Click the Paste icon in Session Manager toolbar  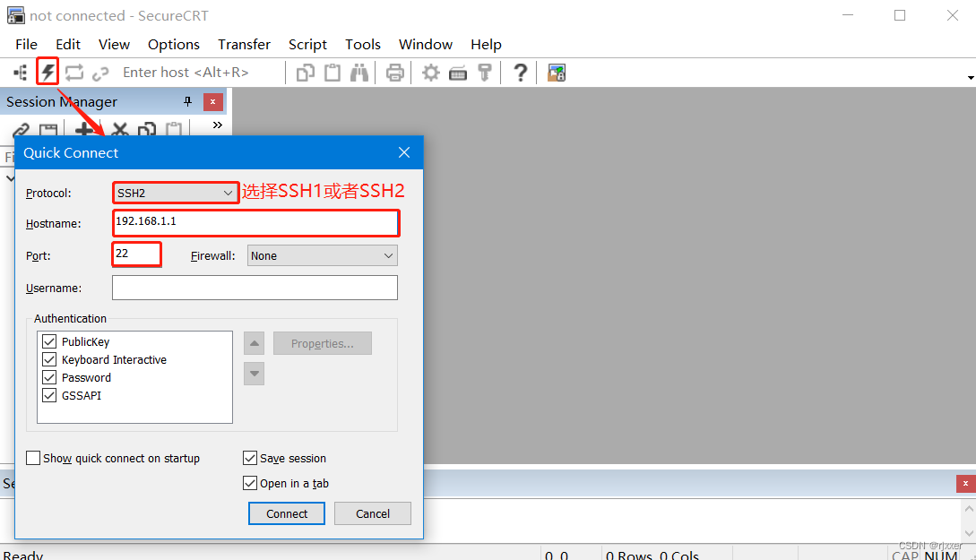(174, 129)
